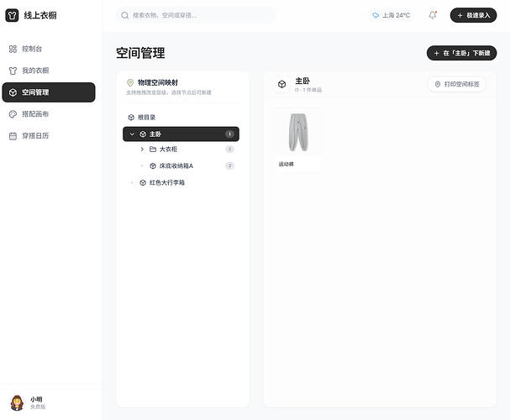Open 穿搭日历 in the sidebar
510x420 pixels.
[49, 136]
